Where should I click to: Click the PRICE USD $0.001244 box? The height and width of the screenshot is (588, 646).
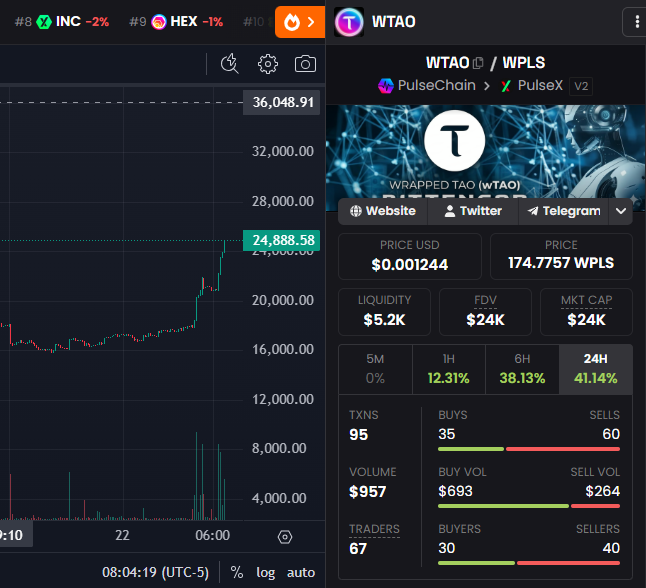point(410,256)
